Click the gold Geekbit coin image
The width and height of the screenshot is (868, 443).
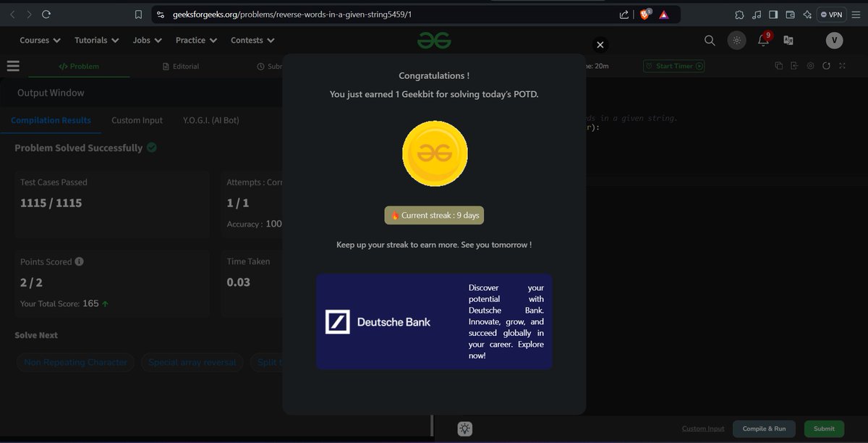435,153
